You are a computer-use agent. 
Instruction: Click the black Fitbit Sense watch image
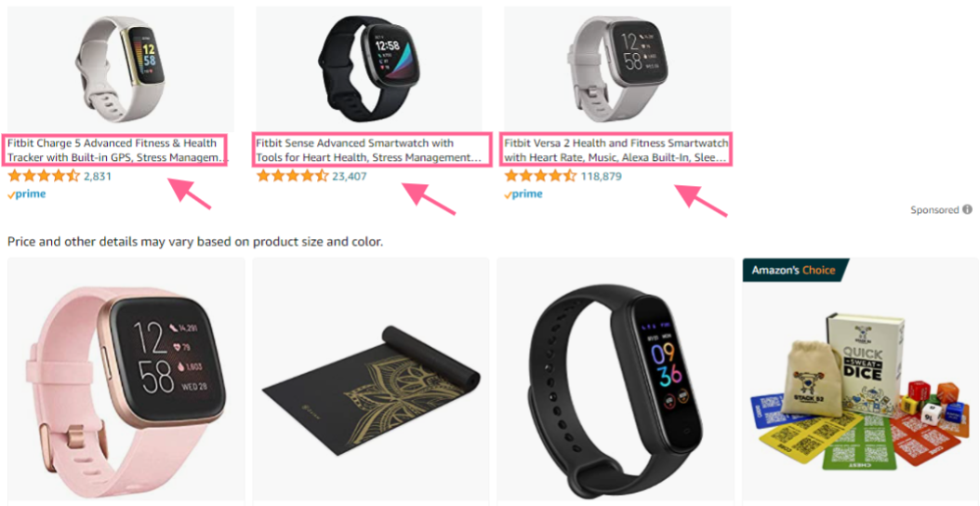(x=369, y=69)
